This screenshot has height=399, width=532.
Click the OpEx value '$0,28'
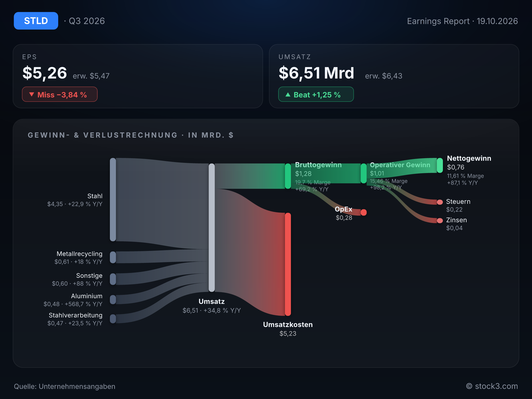344,218
